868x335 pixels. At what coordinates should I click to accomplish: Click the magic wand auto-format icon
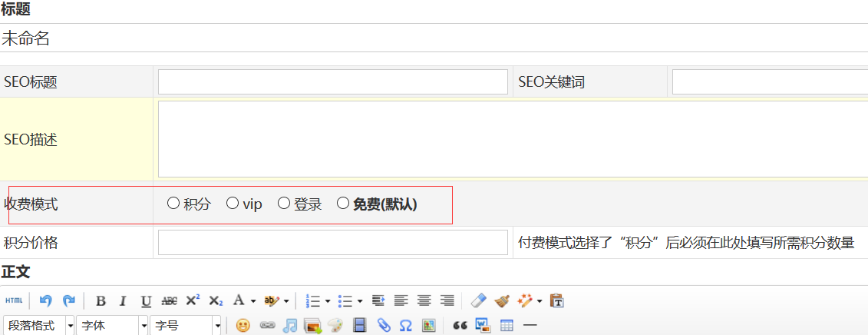point(524,300)
